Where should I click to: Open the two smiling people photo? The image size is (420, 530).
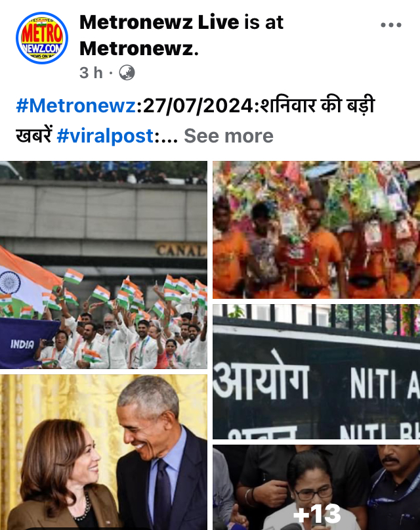tap(103, 453)
